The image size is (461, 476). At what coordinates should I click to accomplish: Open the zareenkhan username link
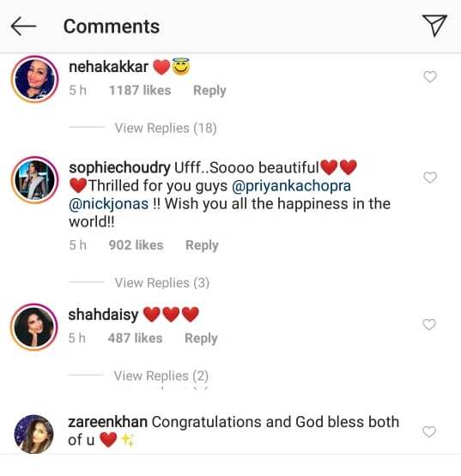tap(108, 422)
